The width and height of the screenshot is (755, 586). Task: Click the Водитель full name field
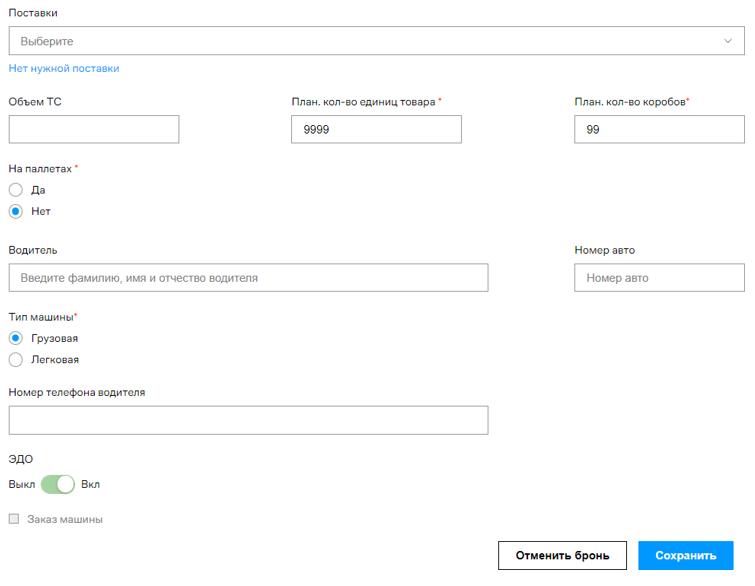point(248,278)
